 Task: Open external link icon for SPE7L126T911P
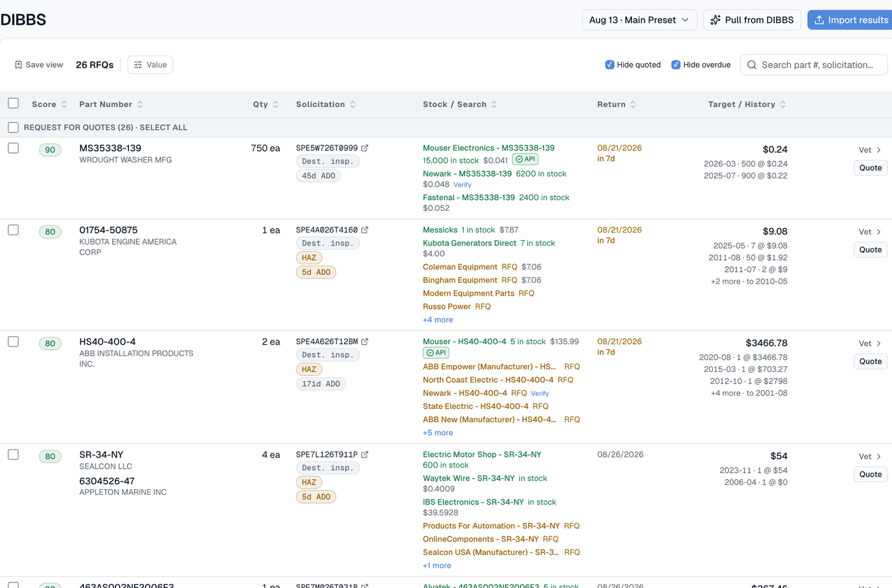click(365, 455)
